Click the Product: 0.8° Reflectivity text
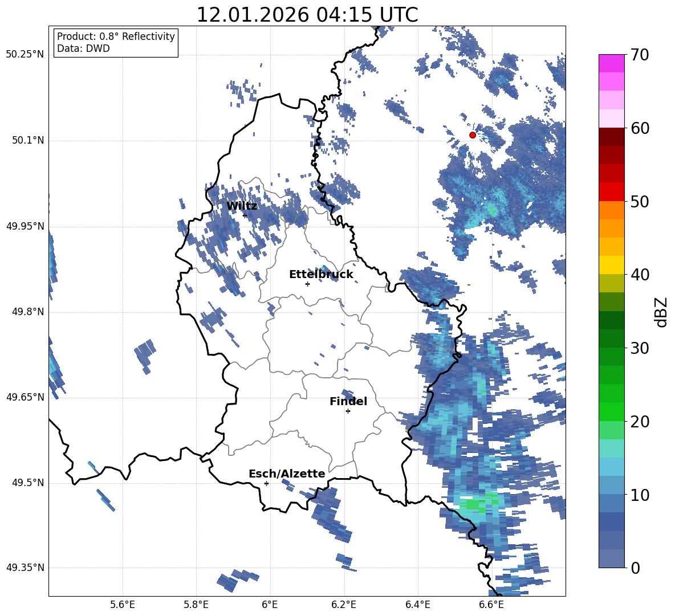Screen dimensions: 675x616 point(116,36)
